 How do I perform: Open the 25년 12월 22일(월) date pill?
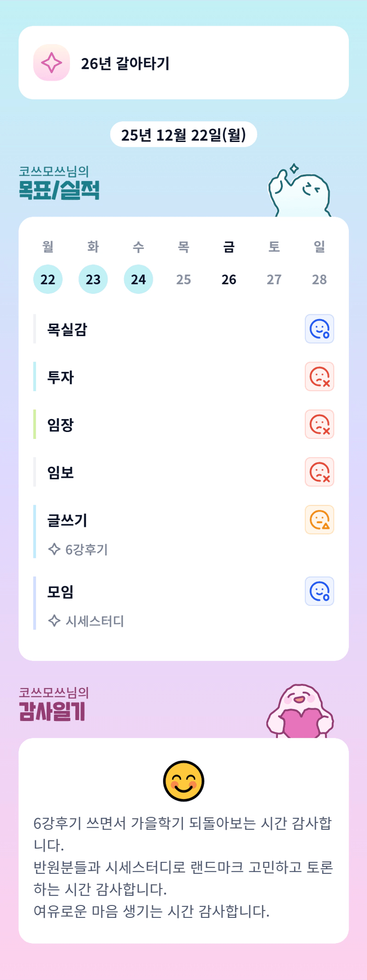pos(183,134)
